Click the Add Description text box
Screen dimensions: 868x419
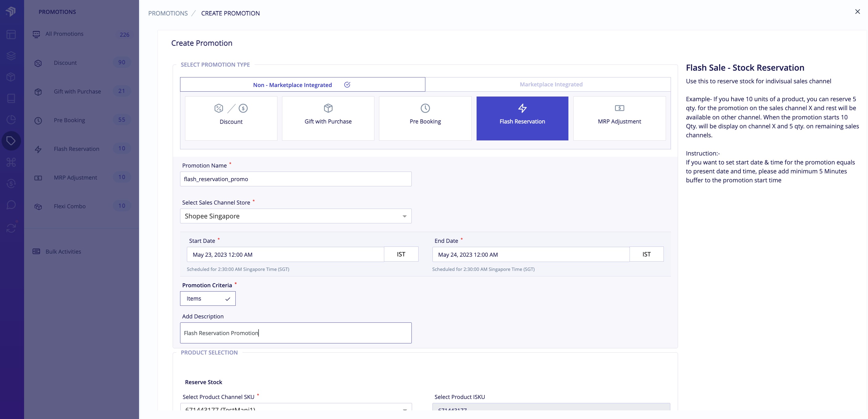point(296,333)
